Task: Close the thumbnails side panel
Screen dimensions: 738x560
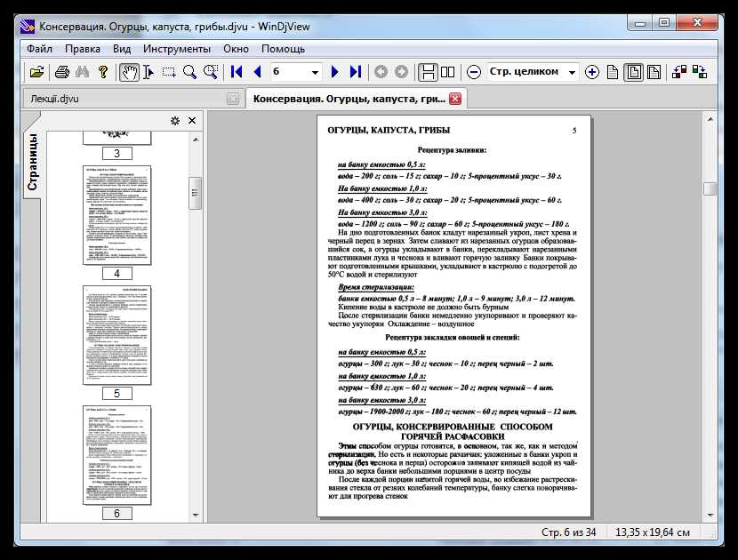Action: 192,121
